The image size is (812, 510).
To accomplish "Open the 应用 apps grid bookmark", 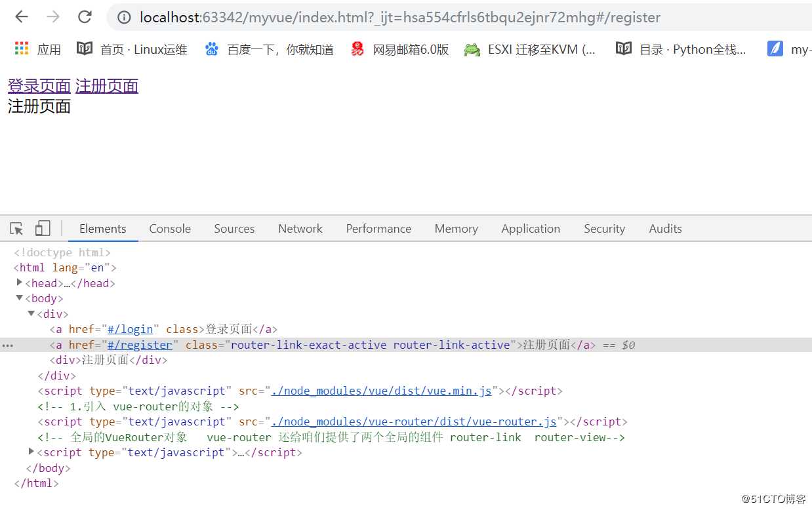I will pos(37,49).
